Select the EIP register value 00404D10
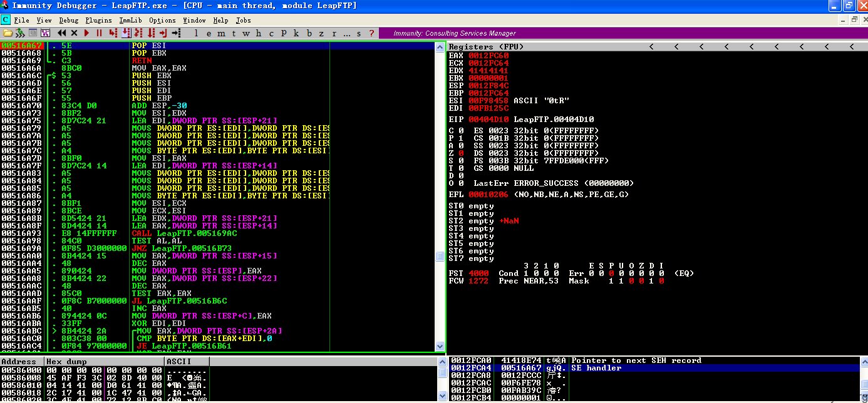Image resolution: width=868 pixels, height=403 pixels. pos(488,120)
